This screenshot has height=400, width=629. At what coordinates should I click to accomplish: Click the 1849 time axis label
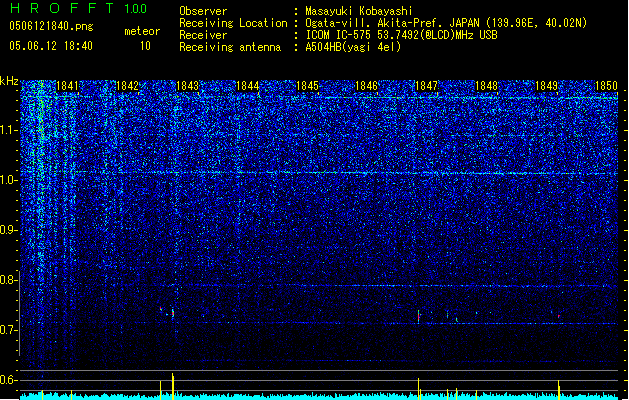[546, 85]
